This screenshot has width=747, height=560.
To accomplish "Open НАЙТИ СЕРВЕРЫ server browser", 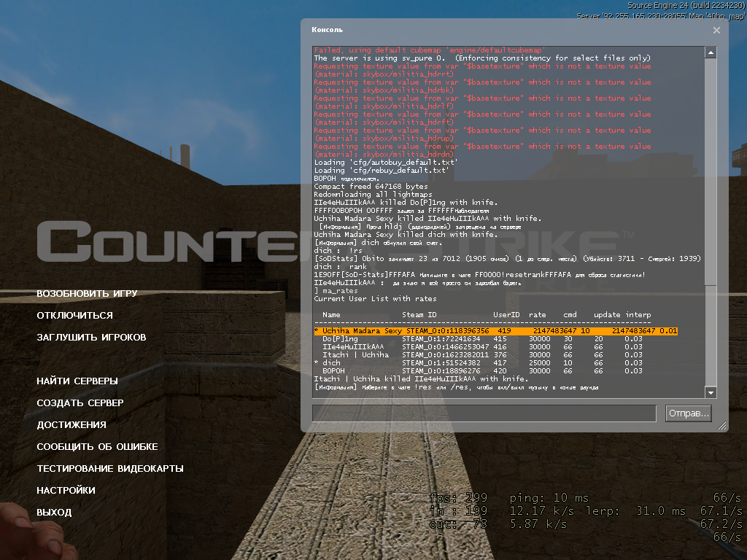I will [77, 381].
